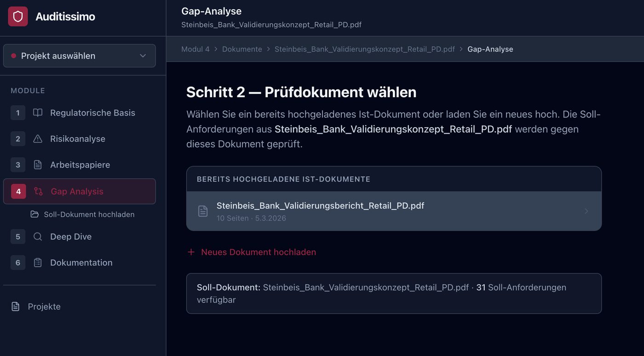Click the Projekte page icon in sidebar
The height and width of the screenshot is (356, 644).
(16, 306)
